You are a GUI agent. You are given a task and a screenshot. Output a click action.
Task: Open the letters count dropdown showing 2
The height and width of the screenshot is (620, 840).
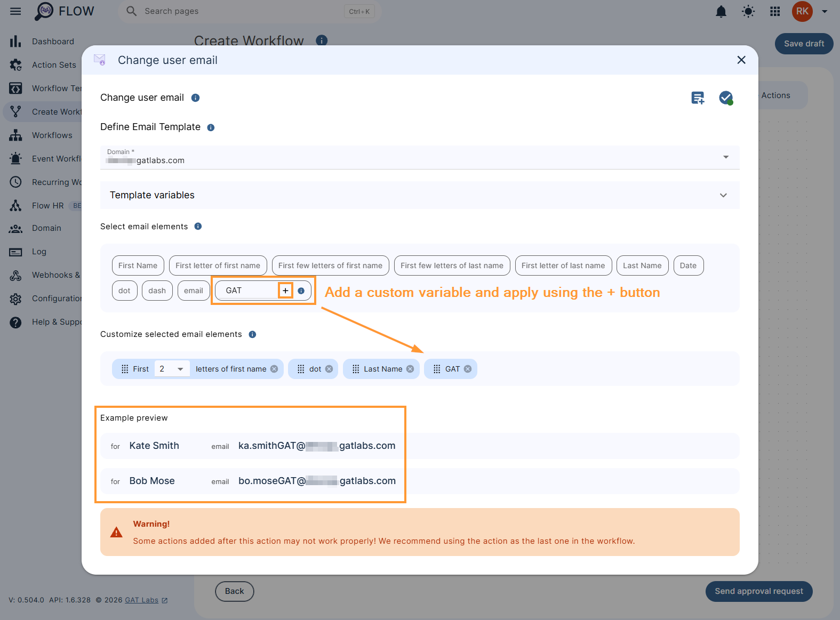172,369
